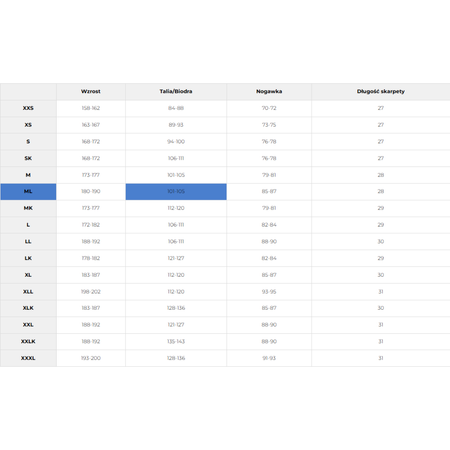Click the 163-167 height cell for XS
450x450 pixels.
pyautogui.click(x=91, y=125)
